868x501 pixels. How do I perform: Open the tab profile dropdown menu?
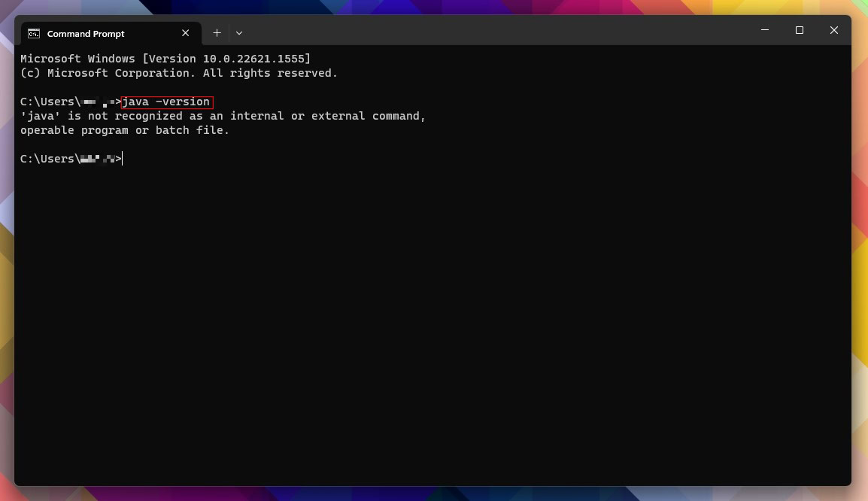pyautogui.click(x=239, y=33)
